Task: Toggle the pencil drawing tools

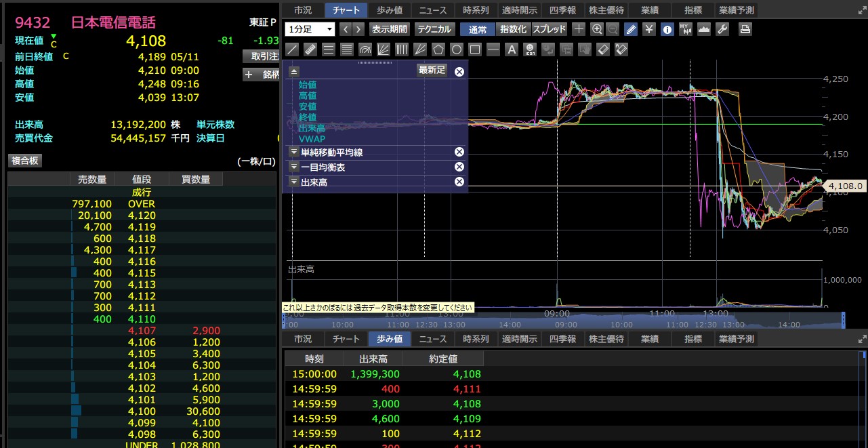Action: (631, 29)
